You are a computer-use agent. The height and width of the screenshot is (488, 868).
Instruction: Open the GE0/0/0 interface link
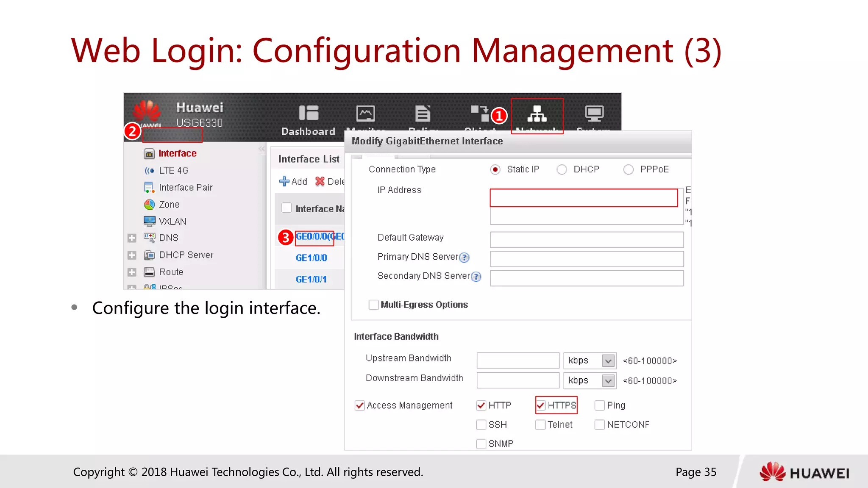pyautogui.click(x=320, y=236)
